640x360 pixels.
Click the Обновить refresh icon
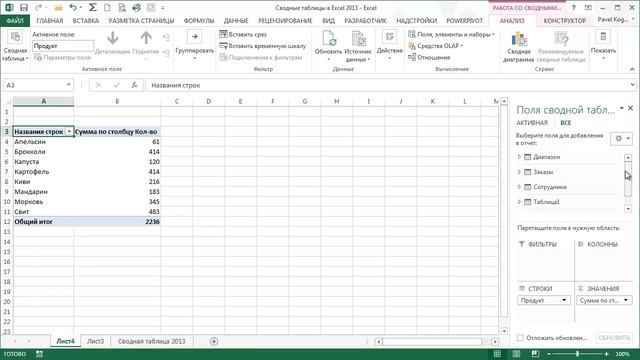(x=328, y=39)
